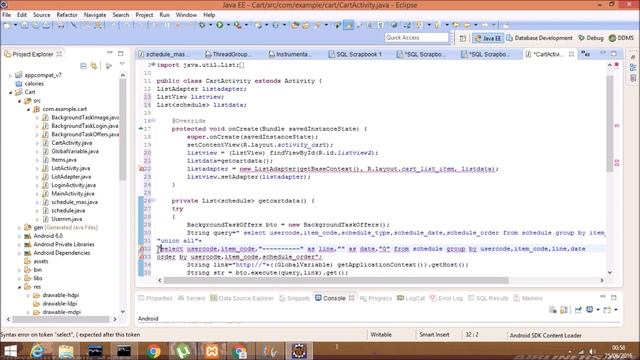This screenshot has height=360, width=640.
Task: Open the Navigate menu
Action: [95, 15]
